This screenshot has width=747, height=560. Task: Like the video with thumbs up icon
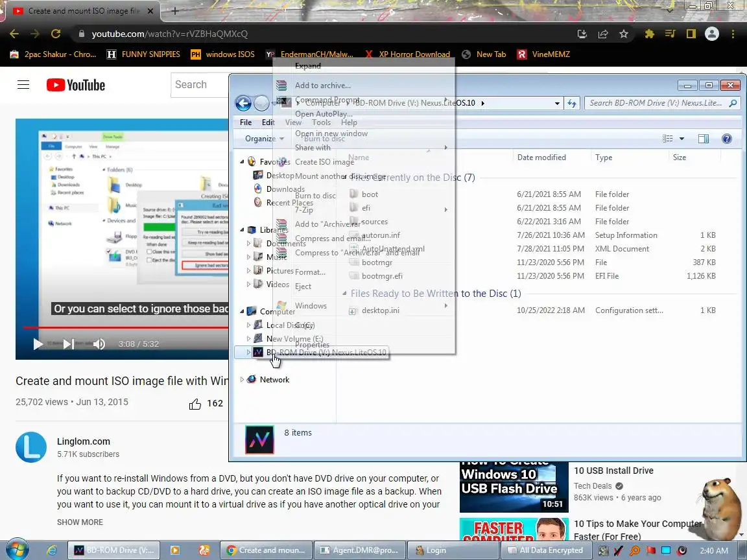[x=195, y=404]
